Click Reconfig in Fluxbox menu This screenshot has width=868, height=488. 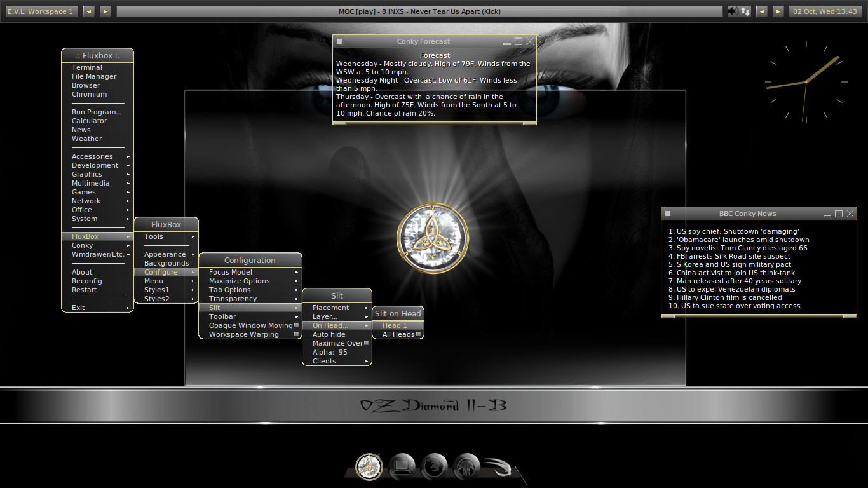[97, 281]
